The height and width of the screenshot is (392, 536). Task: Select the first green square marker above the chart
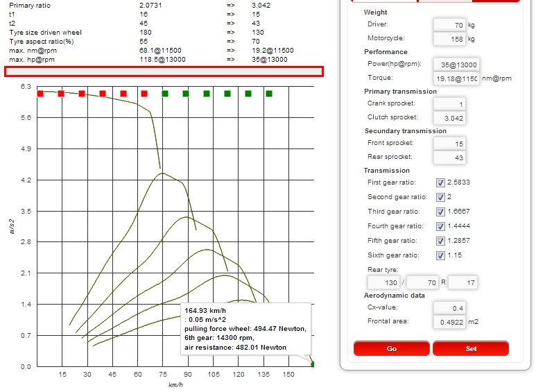coord(165,94)
